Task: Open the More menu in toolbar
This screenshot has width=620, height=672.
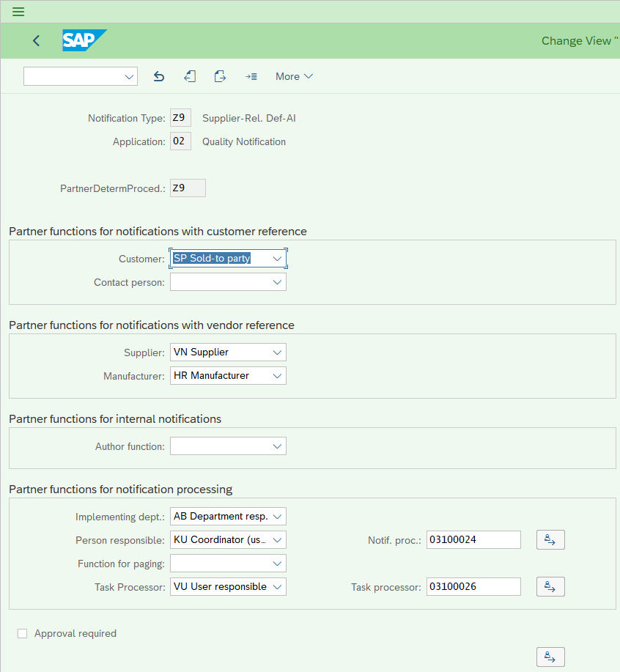Action: click(x=294, y=76)
